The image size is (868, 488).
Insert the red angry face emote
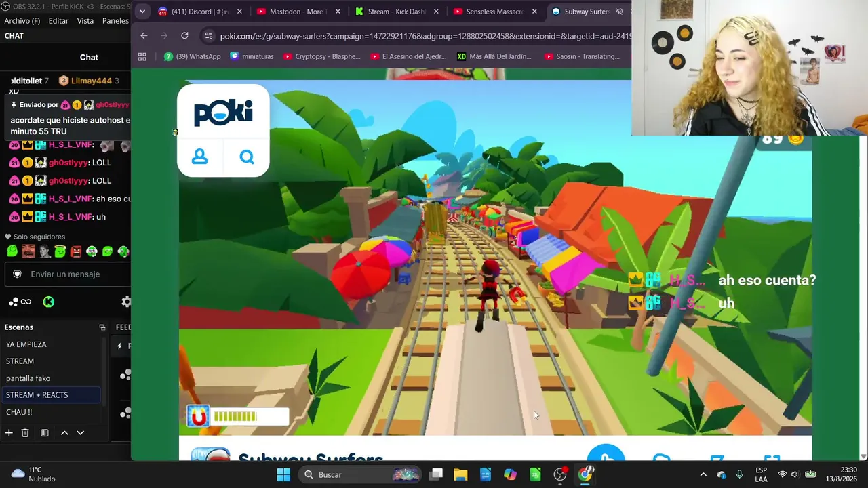pyautogui.click(x=76, y=251)
